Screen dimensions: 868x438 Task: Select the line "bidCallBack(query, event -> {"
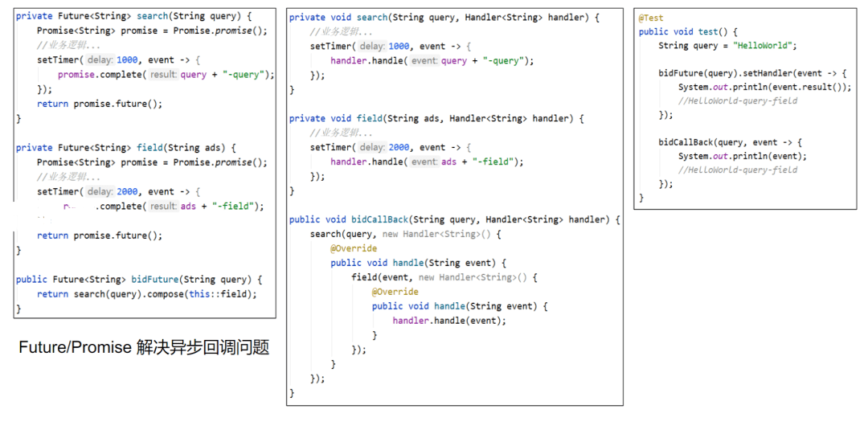pos(730,141)
